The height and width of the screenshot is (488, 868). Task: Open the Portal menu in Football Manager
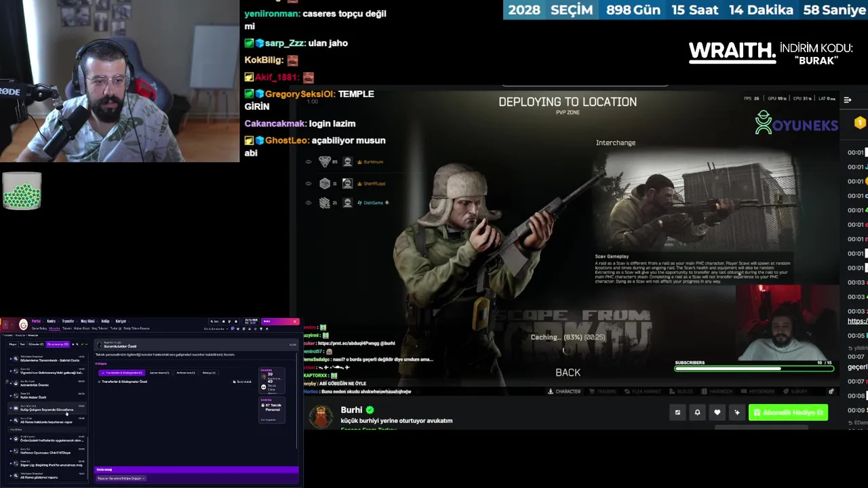pyautogui.click(x=37, y=321)
